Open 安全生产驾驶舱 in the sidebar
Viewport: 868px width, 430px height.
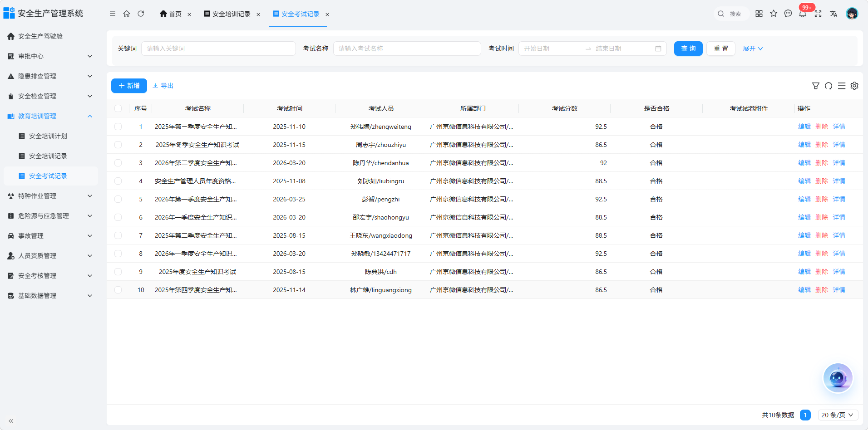tap(51, 36)
